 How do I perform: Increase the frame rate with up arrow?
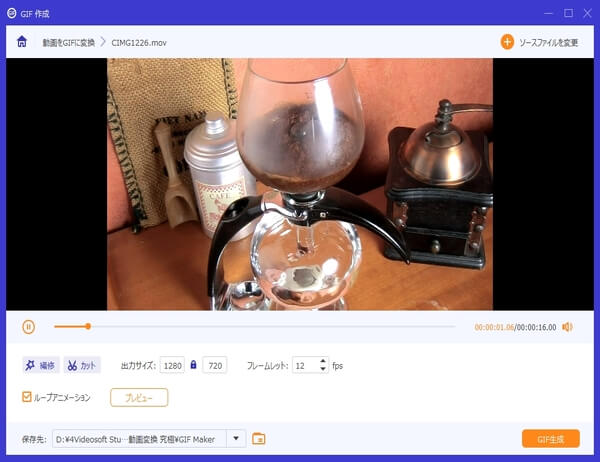[323, 361]
